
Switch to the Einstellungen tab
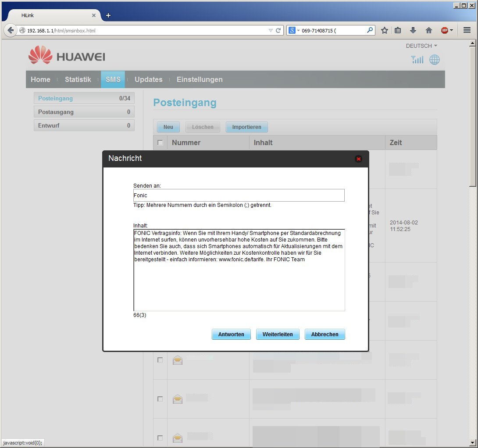[200, 79]
